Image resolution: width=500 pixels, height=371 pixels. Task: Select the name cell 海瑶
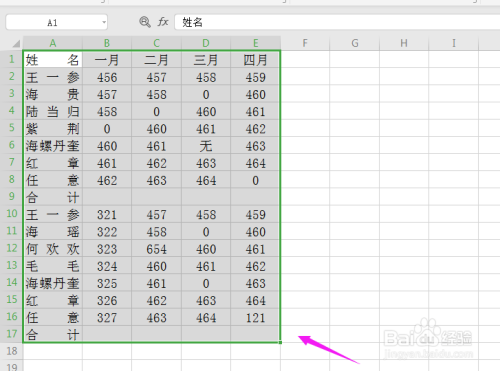[x=53, y=232]
